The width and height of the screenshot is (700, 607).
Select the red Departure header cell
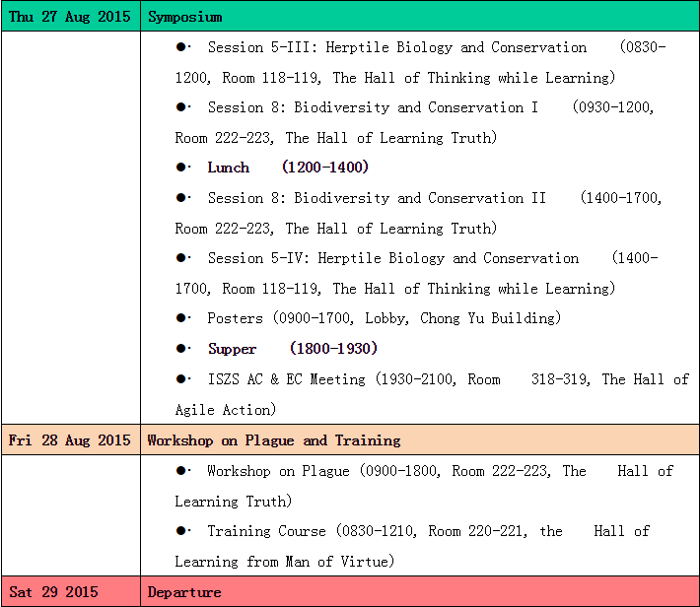pyautogui.click(x=419, y=592)
